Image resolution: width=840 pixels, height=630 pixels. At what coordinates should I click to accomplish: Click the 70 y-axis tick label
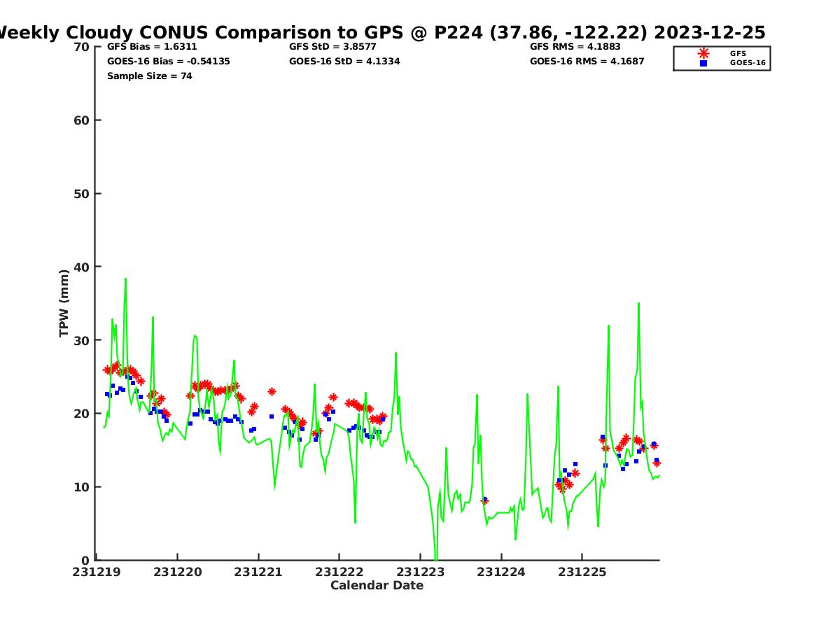82,47
